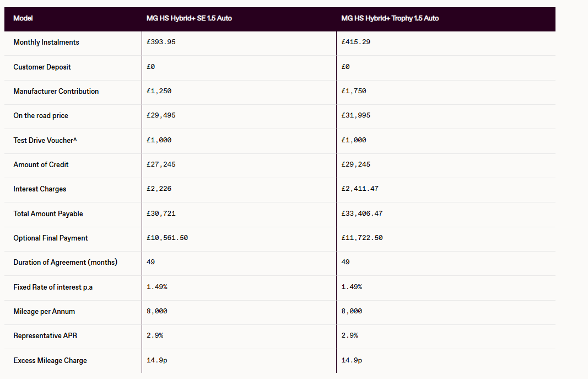Click the Fixed Rate of interest p.a label

[x=53, y=287]
